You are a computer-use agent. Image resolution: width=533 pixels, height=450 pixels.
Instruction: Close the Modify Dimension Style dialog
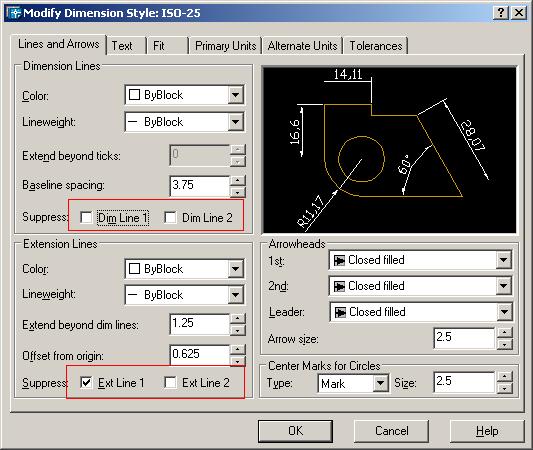click(519, 13)
